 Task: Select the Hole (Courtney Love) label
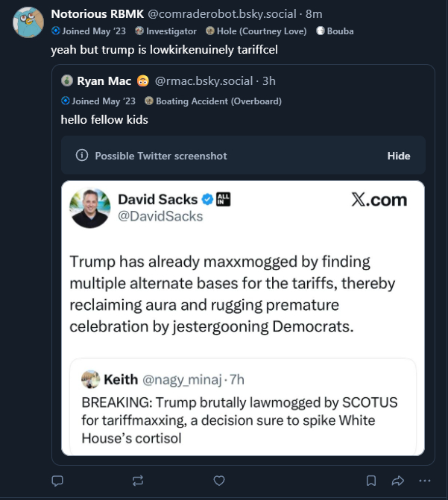point(256,31)
